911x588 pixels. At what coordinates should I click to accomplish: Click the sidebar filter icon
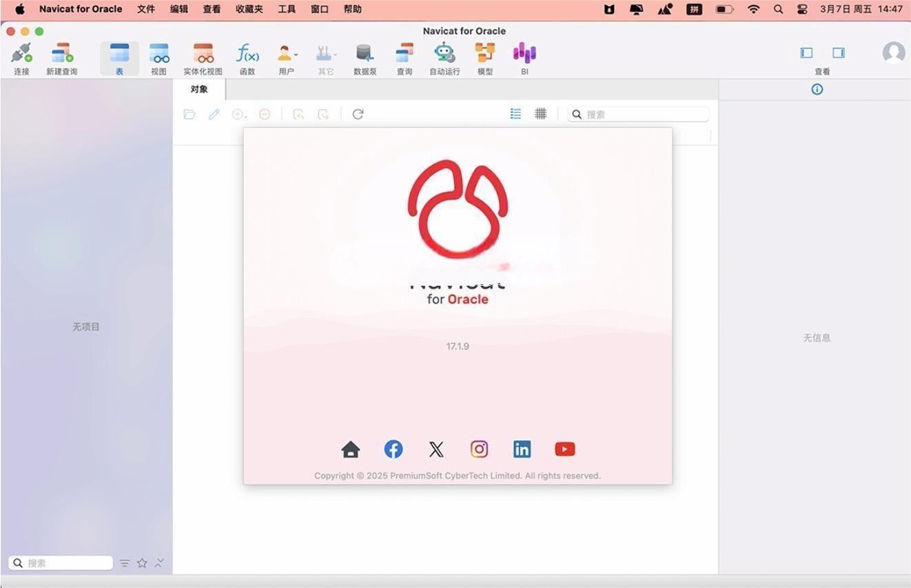tap(124, 563)
